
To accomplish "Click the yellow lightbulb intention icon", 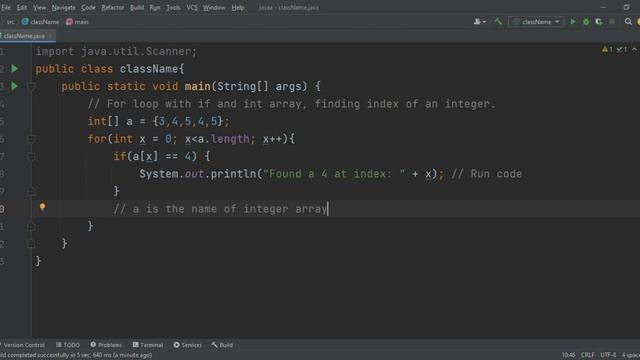I will (x=42, y=207).
